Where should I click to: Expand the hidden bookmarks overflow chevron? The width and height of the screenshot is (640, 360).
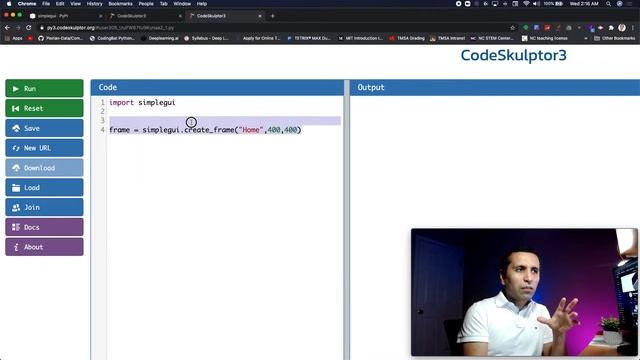pos(586,38)
